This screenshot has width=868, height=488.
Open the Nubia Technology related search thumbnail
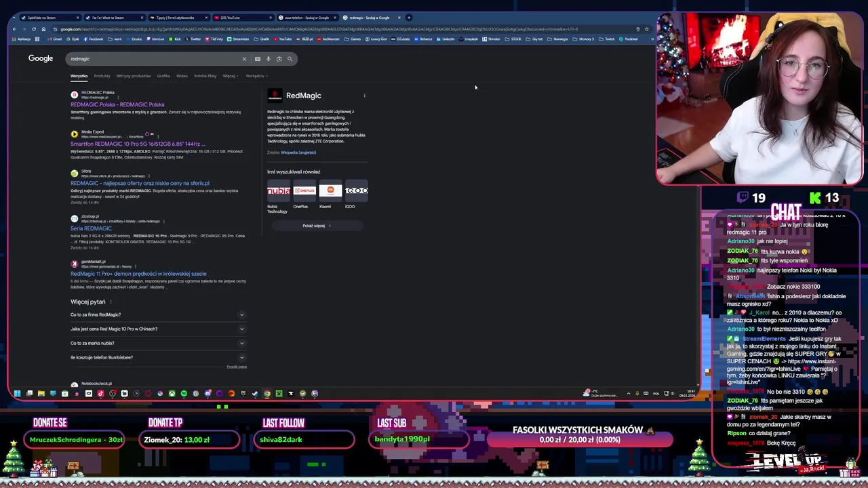pos(278,190)
